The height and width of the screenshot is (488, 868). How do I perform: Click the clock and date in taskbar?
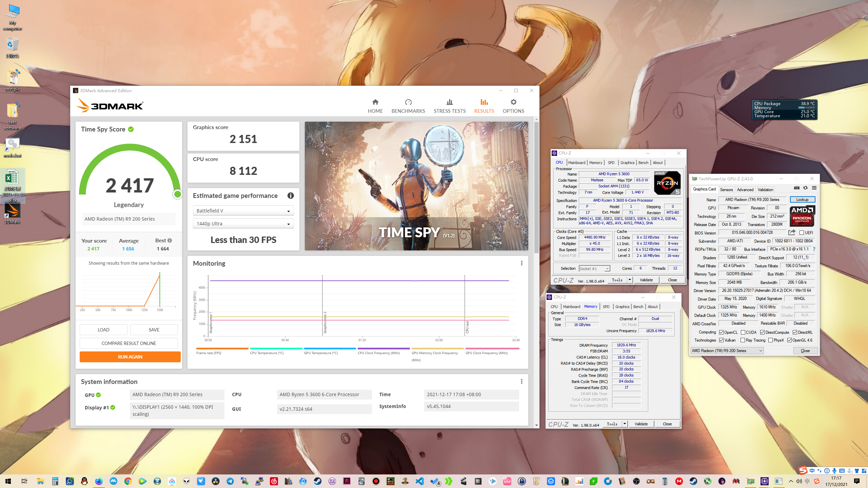[836, 481]
